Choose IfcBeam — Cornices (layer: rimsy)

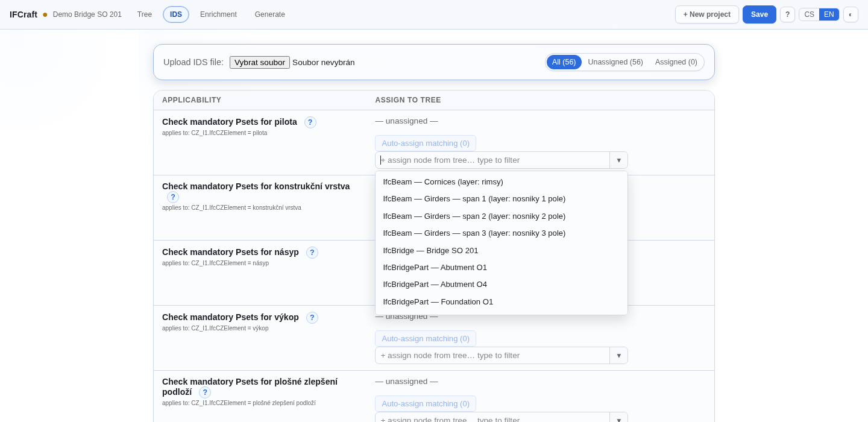(502, 182)
